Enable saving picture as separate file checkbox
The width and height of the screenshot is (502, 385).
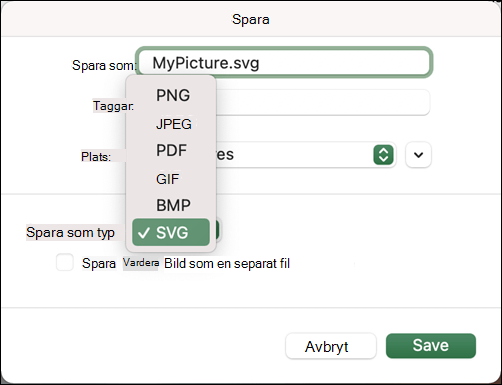point(65,262)
